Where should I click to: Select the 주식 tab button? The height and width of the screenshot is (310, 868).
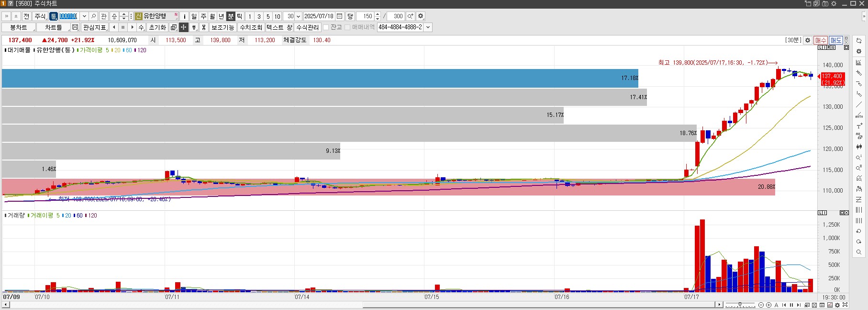[40, 16]
